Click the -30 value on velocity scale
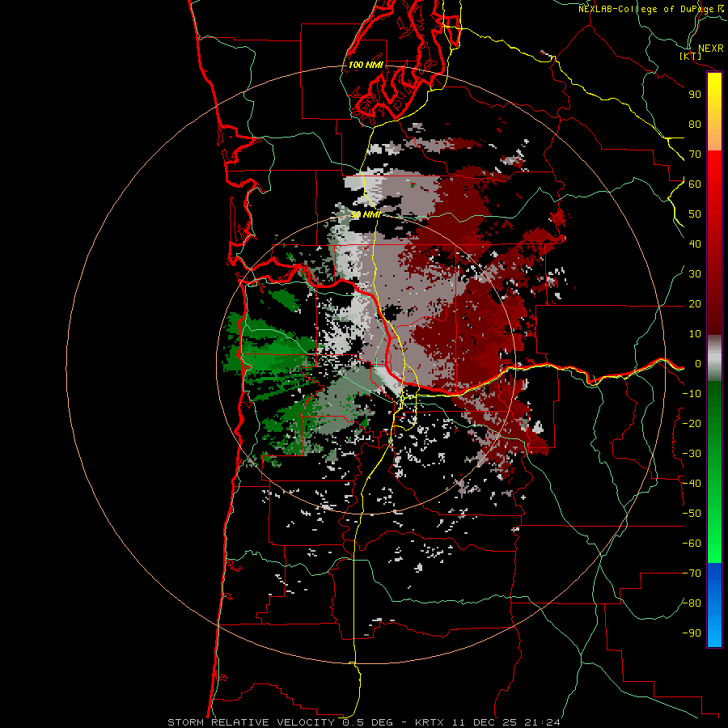Viewport: 728px width, 728px height. 692,454
